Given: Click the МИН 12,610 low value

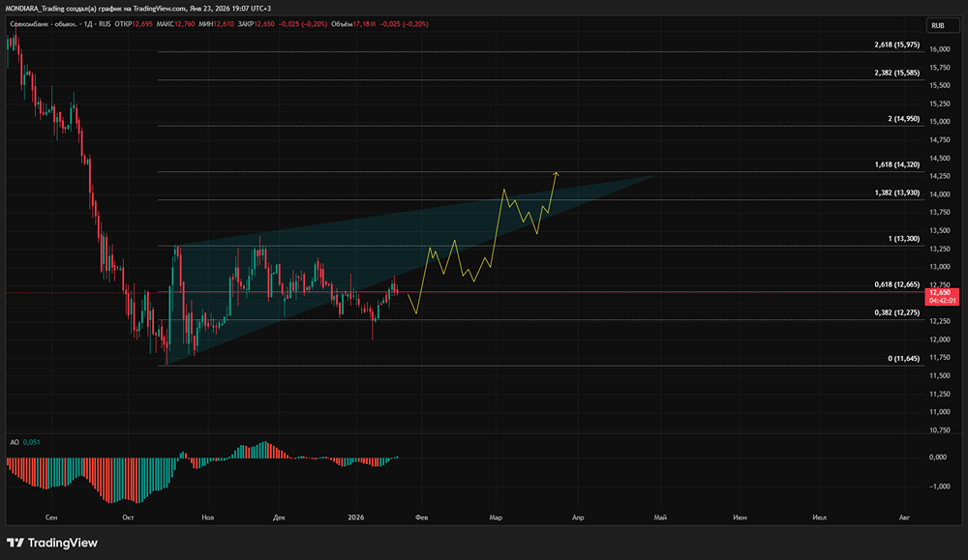Looking at the screenshot, I should tap(216, 24).
